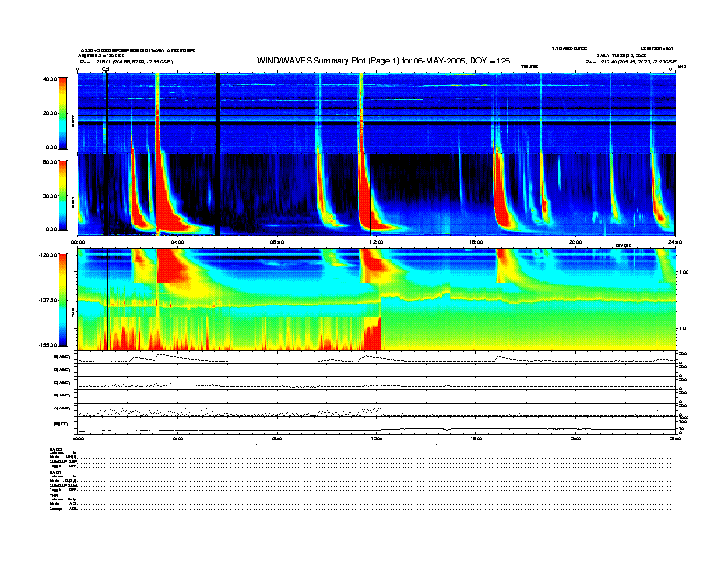Click the -155.00 label on TNR scale
728x563 pixels.
tap(48, 345)
